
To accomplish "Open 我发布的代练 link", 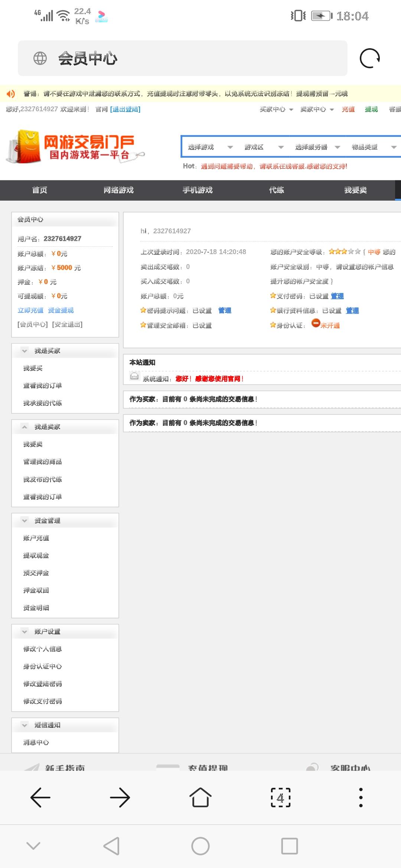I will [42, 479].
